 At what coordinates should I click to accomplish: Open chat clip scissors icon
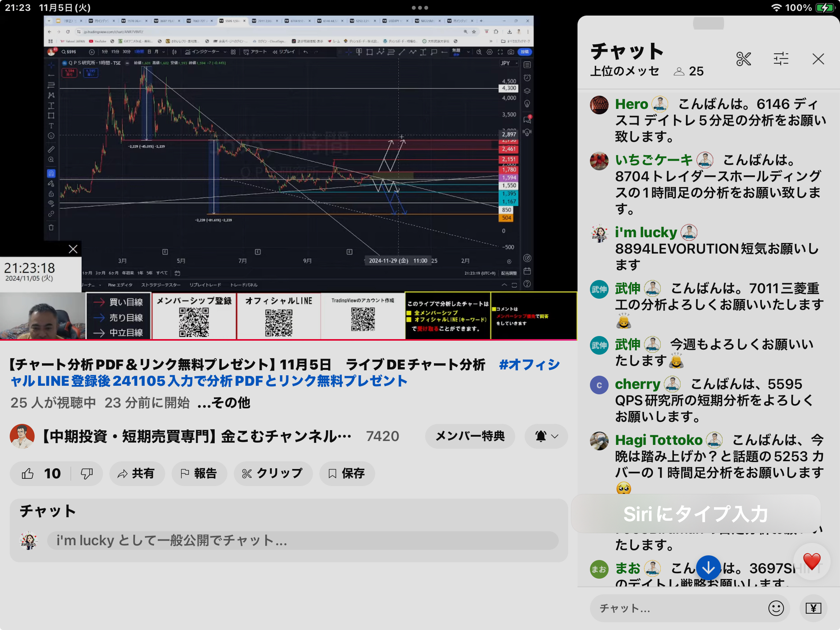point(744,59)
